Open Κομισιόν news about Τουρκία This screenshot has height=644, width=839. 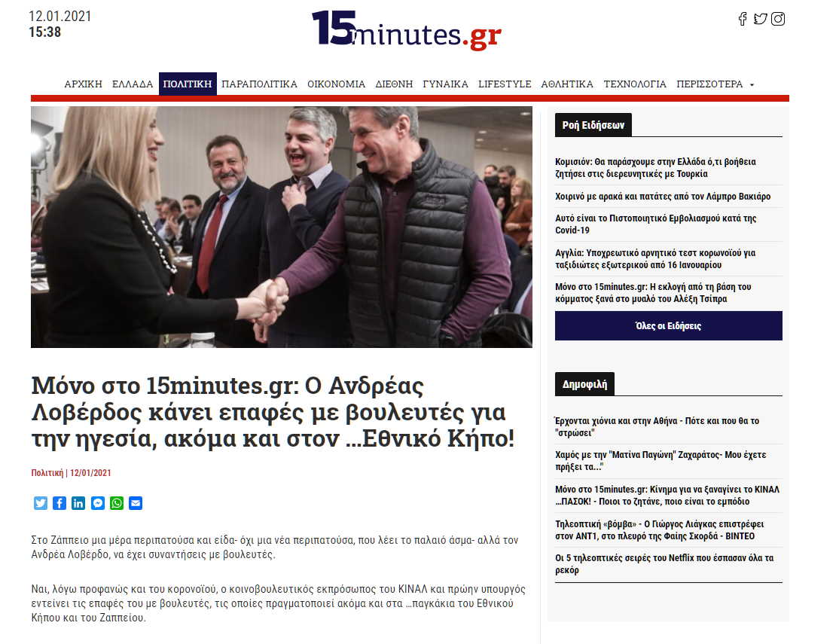(655, 167)
